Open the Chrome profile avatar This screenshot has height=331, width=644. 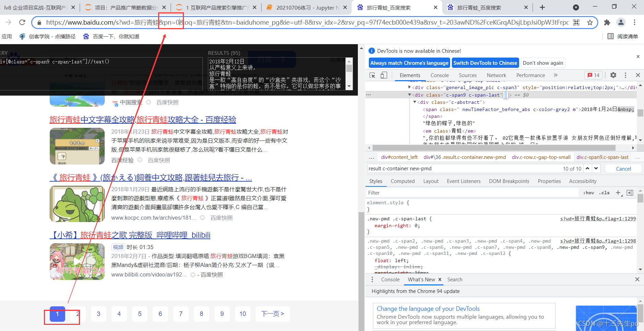click(621, 23)
